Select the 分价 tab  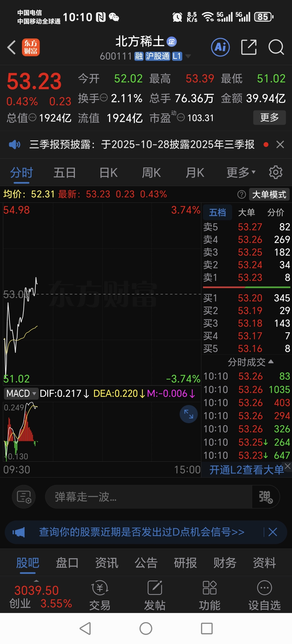pyautogui.click(x=276, y=212)
